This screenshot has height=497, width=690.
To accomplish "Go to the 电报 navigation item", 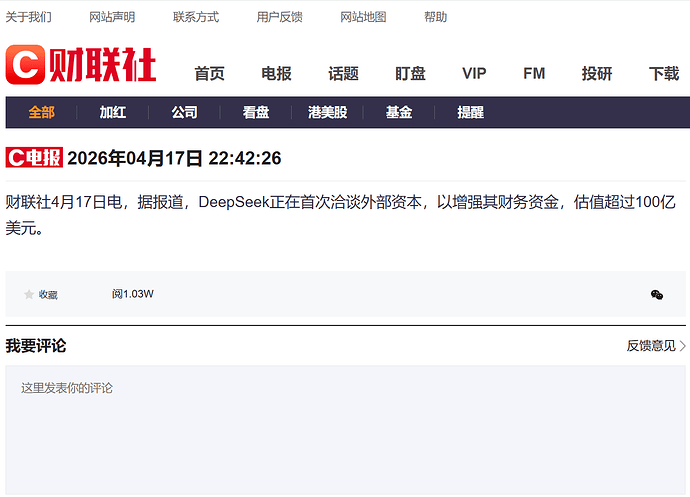I will (x=276, y=74).
